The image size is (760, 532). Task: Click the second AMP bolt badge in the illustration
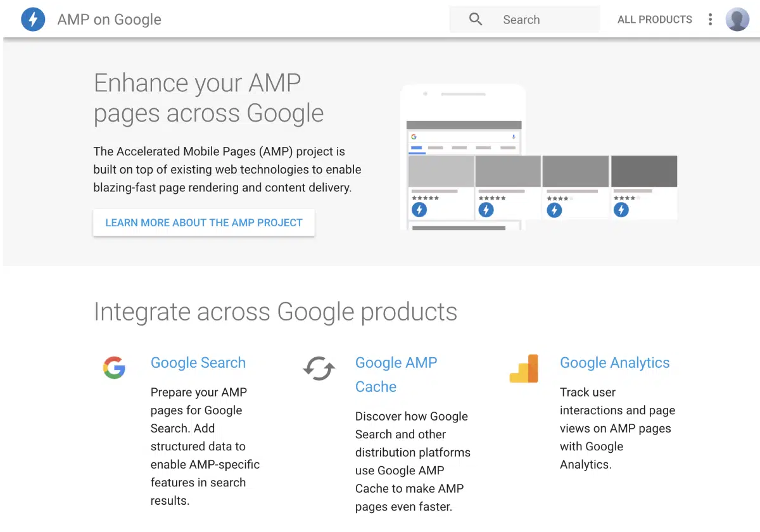click(x=486, y=210)
